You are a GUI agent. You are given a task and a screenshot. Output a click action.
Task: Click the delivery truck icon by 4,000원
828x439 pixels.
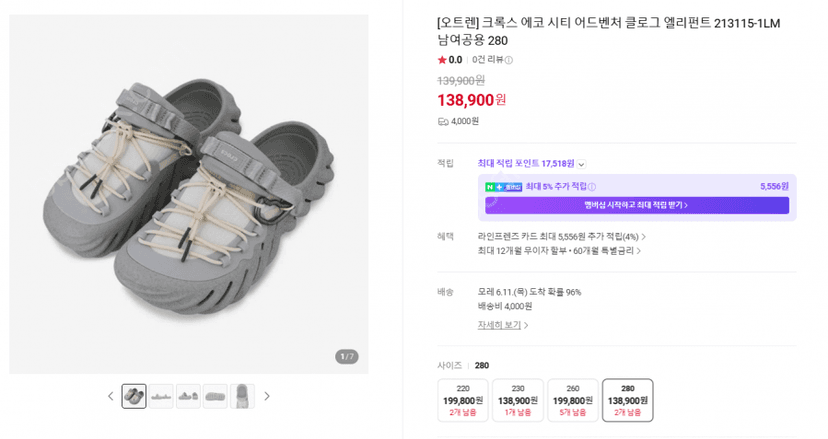pos(443,122)
